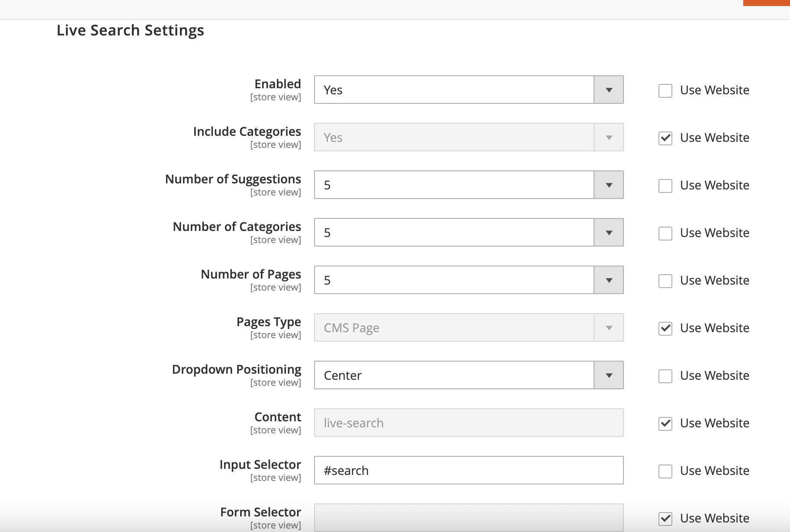Expand the Number of Pages dropdown
The width and height of the screenshot is (790, 532).
(x=469, y=280)
